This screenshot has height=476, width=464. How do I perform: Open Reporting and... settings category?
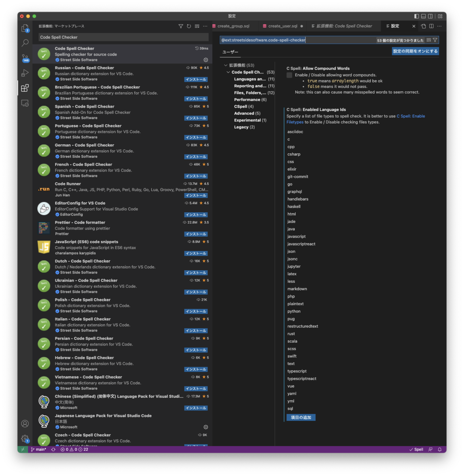254,86
